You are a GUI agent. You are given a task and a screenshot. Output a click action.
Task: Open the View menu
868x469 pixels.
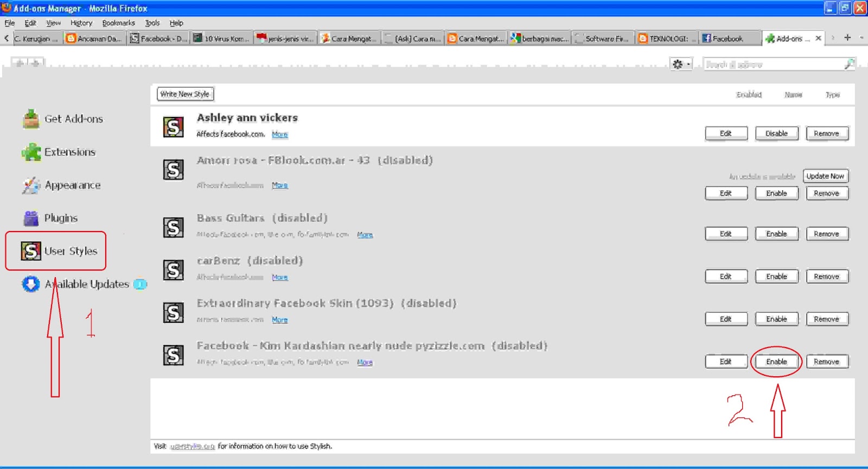[x=53, y=23]
